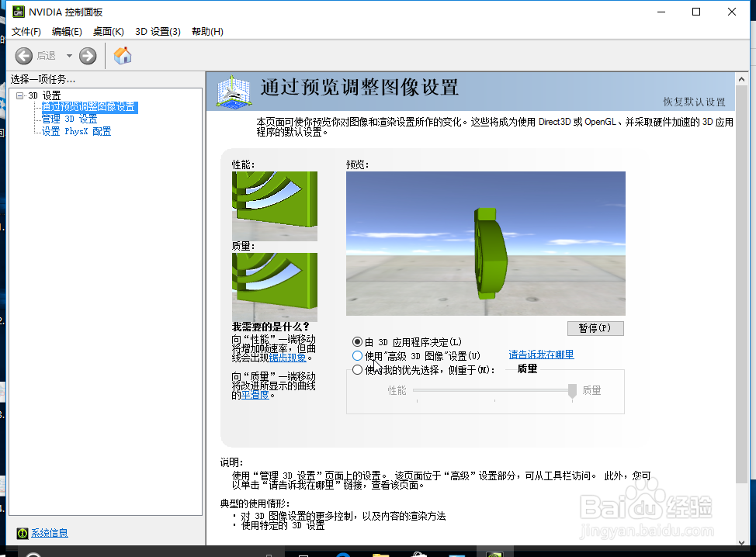Screen dimensions: 756x557
Task: Collapse the 3D 设置 tree node
Action: [19, 95]
